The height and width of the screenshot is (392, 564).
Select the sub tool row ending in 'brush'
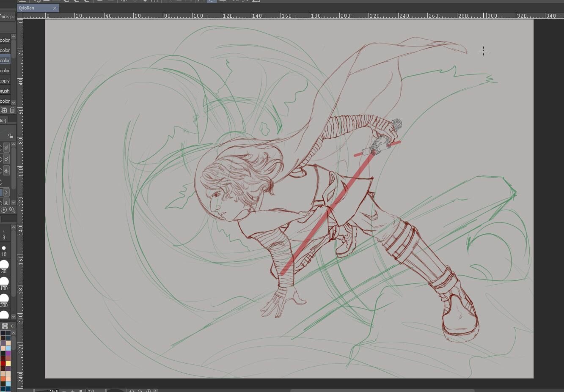tap(5, 91)
